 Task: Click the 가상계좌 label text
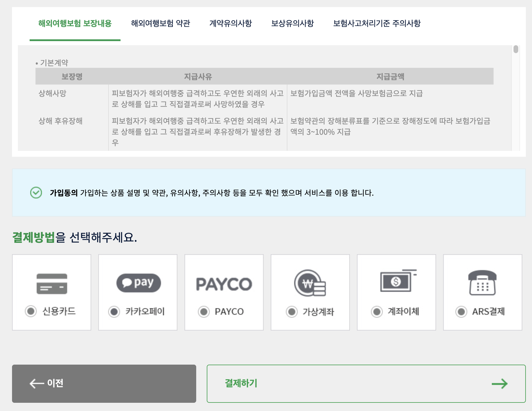(318, 311)
